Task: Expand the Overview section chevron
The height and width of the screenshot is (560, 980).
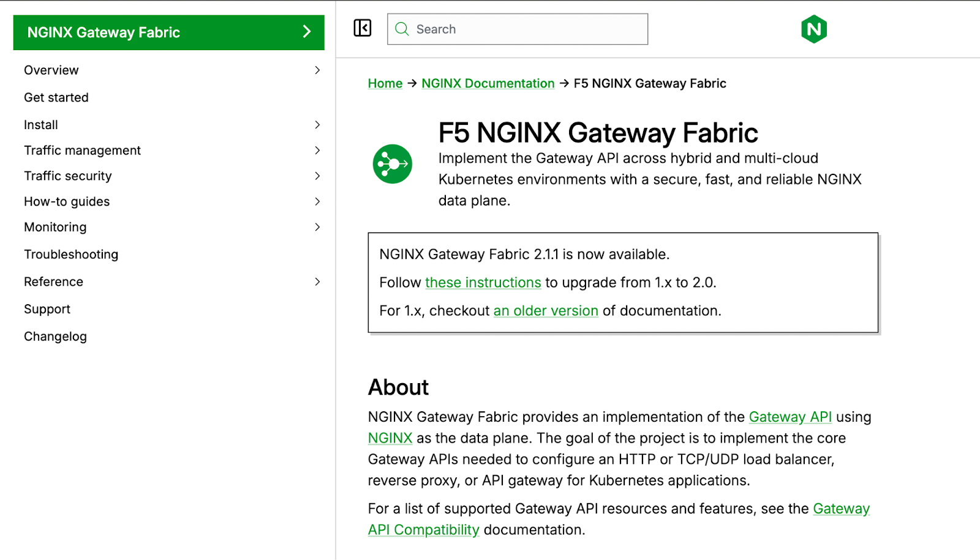Action: tap(317, 70)
